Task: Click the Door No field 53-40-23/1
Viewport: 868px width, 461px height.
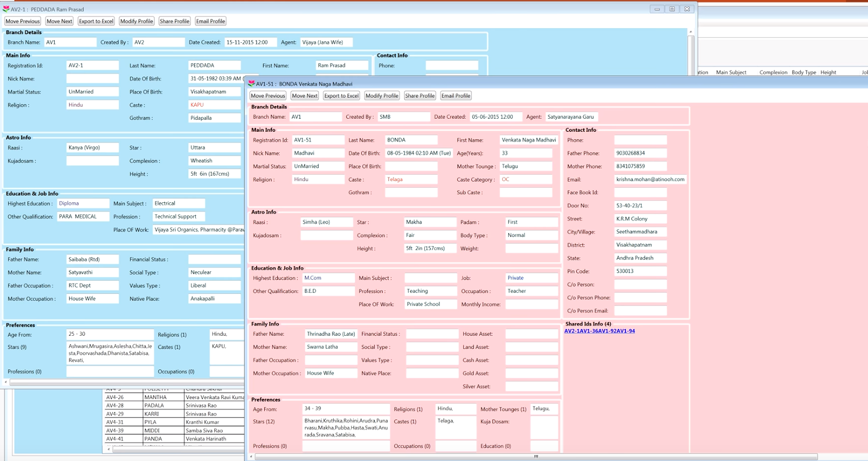Action: [640, 206]
